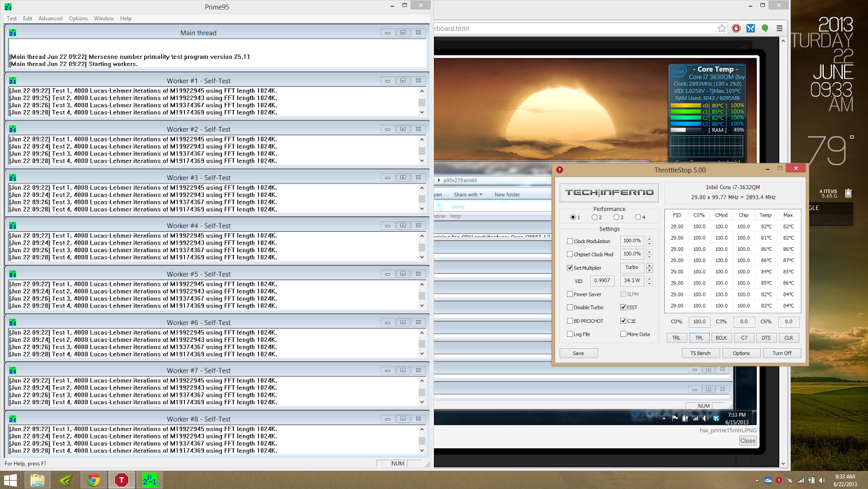Click the CLR button to reset max temps
Screen dimensions: 868x489
(x=788, y=338)
